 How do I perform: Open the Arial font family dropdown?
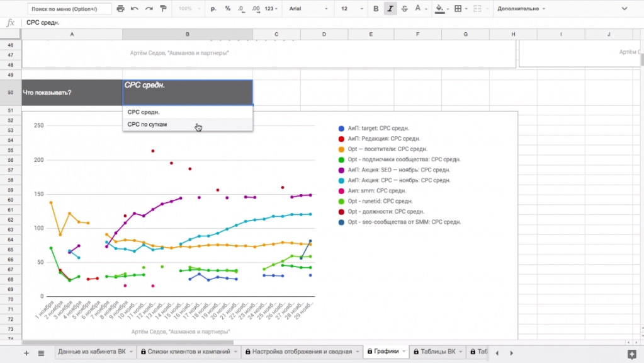tap(308, 9)
